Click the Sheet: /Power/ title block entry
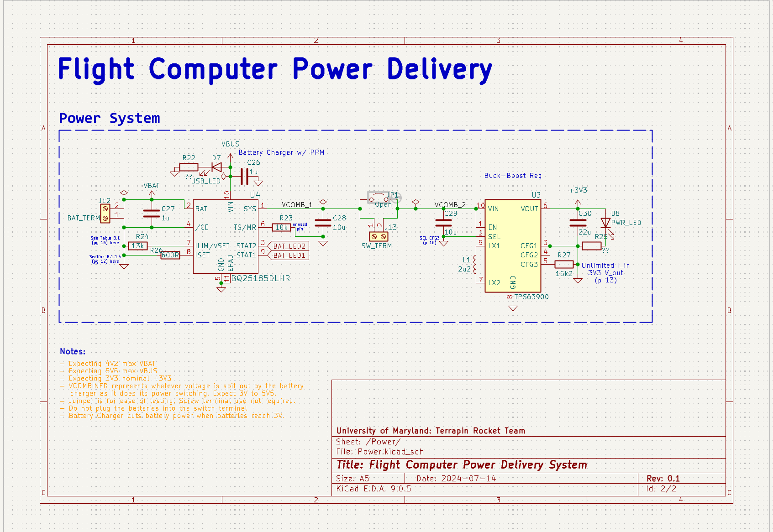 tap(368, 442)
